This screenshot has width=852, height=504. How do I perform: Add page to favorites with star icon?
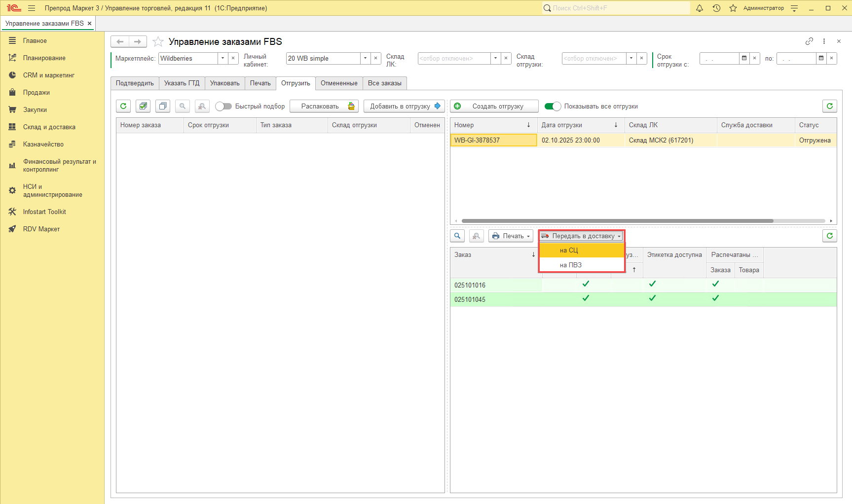coord(158,42)
